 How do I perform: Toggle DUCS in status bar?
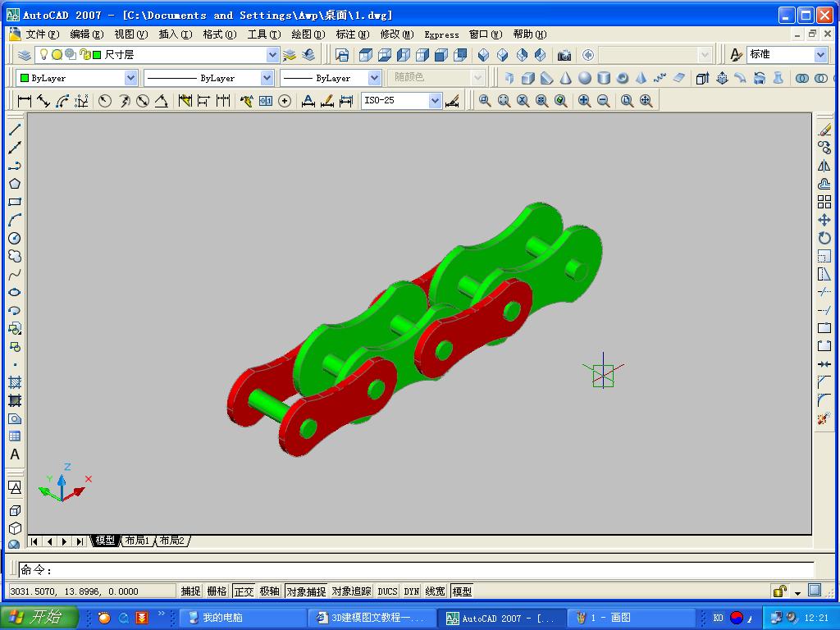click(x=387, y=591)
